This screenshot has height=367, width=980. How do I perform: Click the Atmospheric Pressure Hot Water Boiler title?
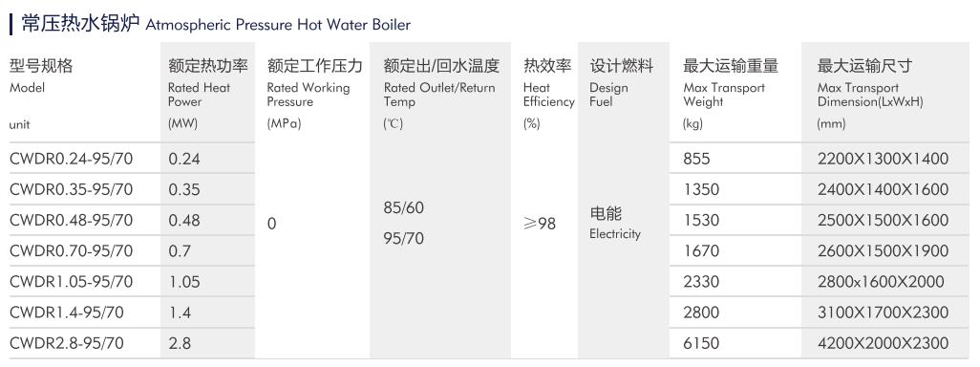tap(216, 25)
